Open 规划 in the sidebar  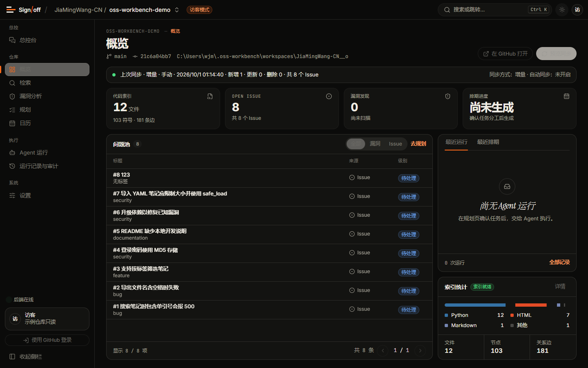pyautogui.click(x=47, y=110)
